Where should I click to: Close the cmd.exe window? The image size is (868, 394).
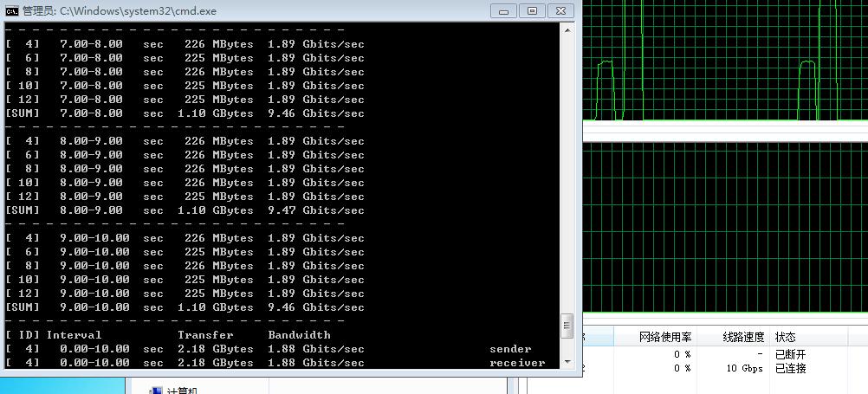[560, 10]
